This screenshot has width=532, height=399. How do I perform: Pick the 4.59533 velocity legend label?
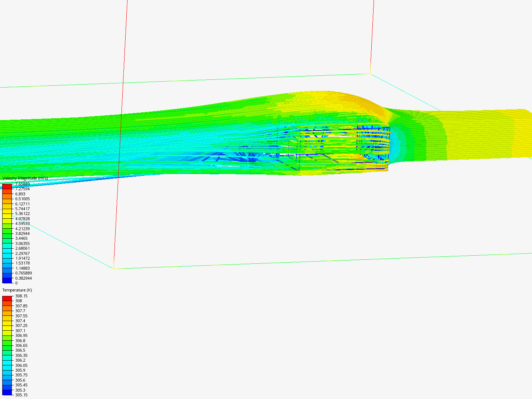pos(22,224)
